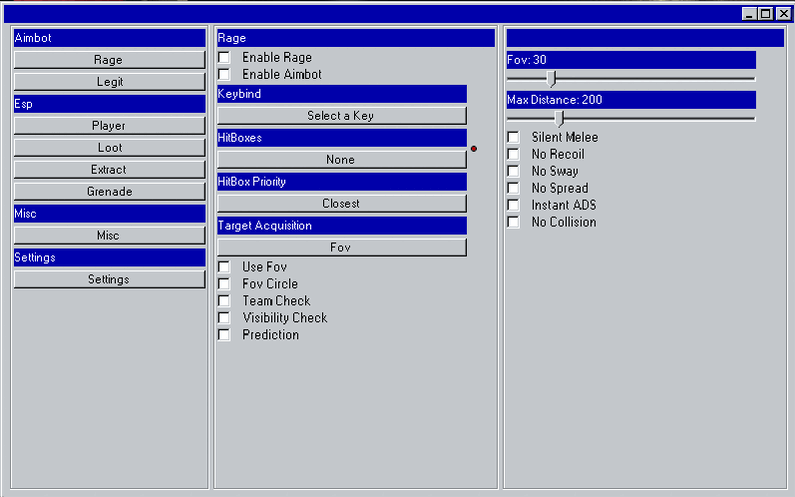Click the Misc button in sidebar

(x=108, y=236)
